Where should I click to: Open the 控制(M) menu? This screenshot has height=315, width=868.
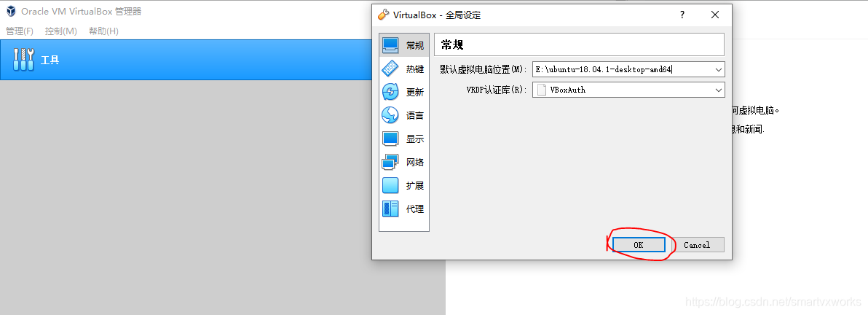(x=61, y=31)
